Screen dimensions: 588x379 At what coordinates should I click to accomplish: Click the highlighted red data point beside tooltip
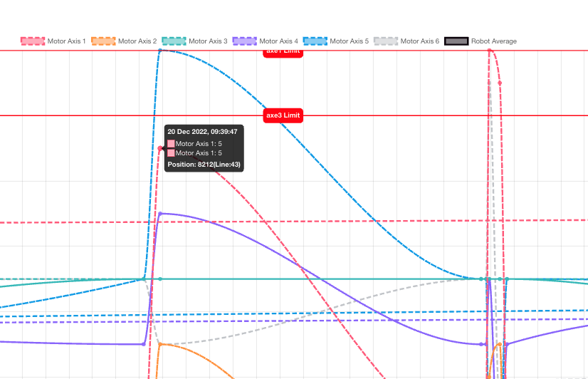pos(160,148)
